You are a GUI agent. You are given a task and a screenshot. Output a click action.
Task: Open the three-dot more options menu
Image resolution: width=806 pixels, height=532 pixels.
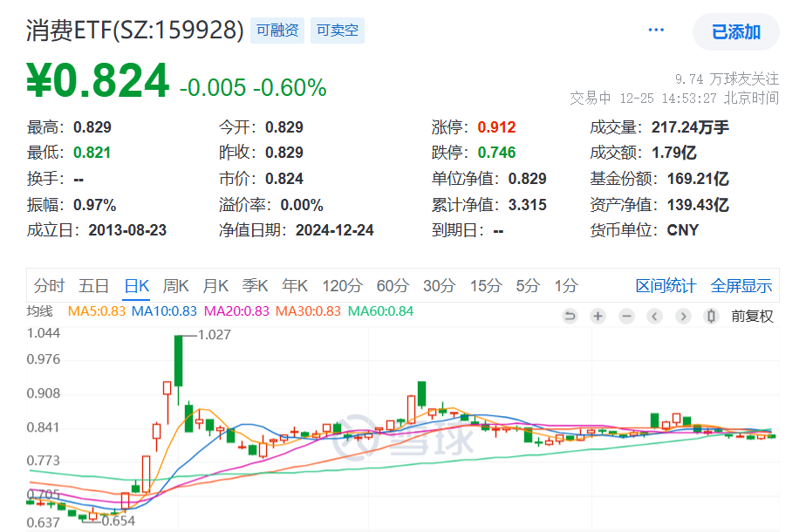656,31
